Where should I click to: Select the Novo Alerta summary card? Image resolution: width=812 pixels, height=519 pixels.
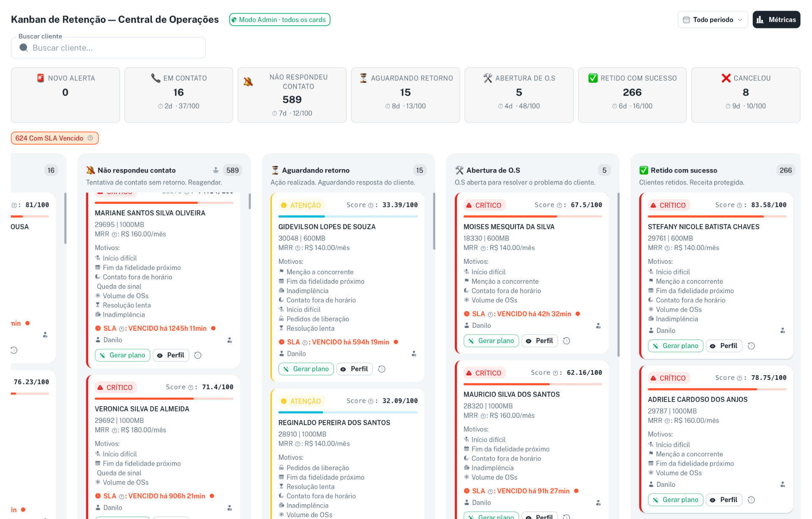(65, 95)
